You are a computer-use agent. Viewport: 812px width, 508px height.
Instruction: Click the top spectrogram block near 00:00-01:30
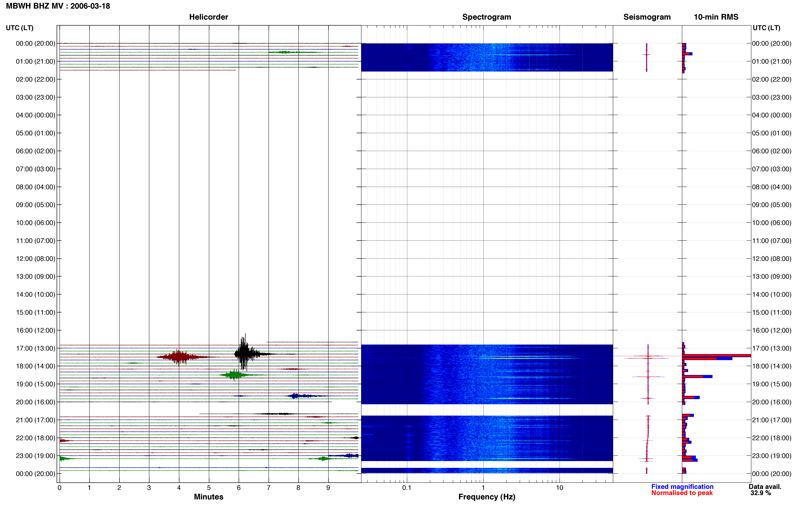487,57
